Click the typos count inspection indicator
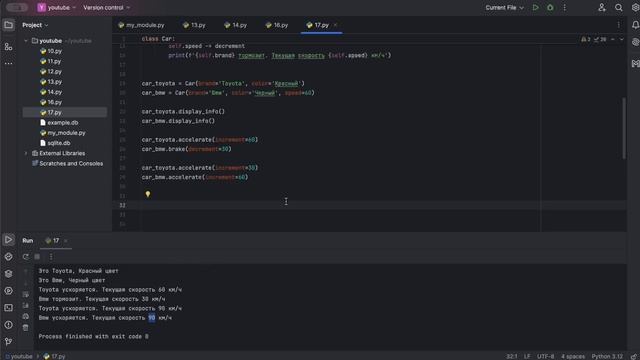Image resolution: width=640 pixels, height=360 pixels. tap(600, 40)
